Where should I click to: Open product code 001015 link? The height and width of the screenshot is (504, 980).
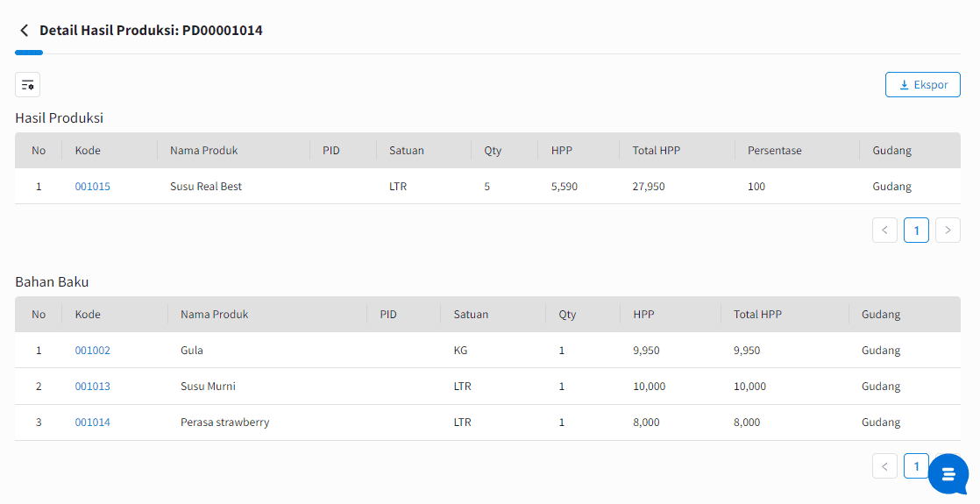(93, 187)
